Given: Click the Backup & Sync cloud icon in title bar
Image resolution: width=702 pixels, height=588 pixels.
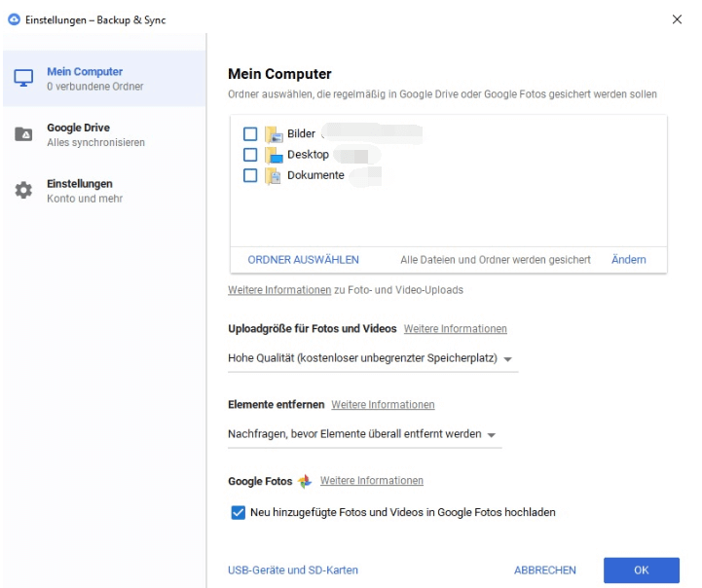Looking at the screenshot, I should pos(15,19).
